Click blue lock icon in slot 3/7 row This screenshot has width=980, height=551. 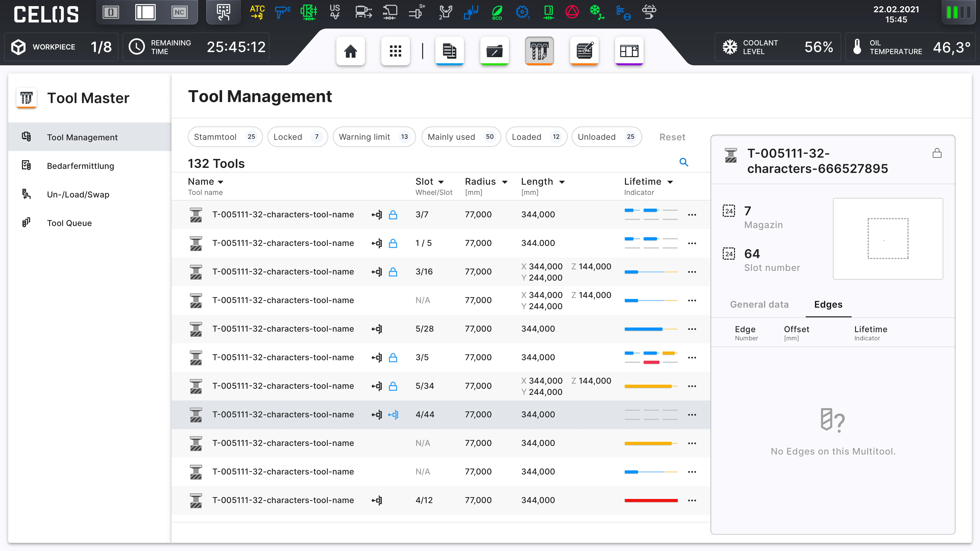[393, 214]
